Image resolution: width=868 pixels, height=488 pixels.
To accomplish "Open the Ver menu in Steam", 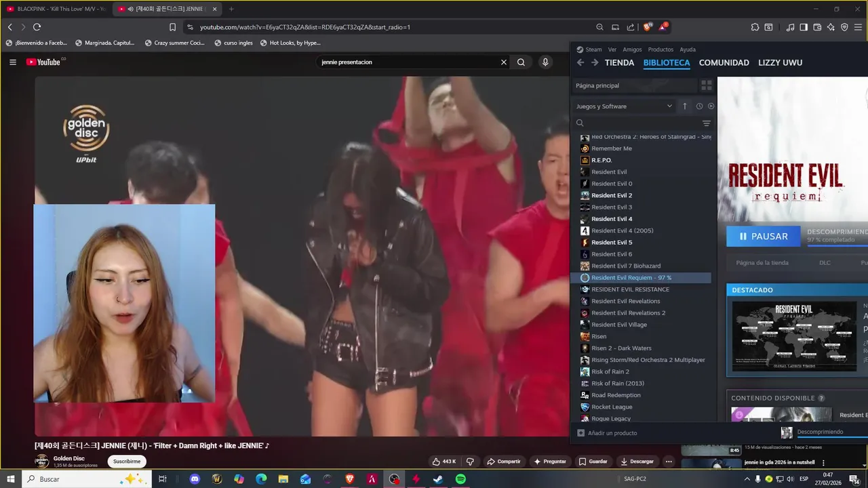I will tap(612, 49).
